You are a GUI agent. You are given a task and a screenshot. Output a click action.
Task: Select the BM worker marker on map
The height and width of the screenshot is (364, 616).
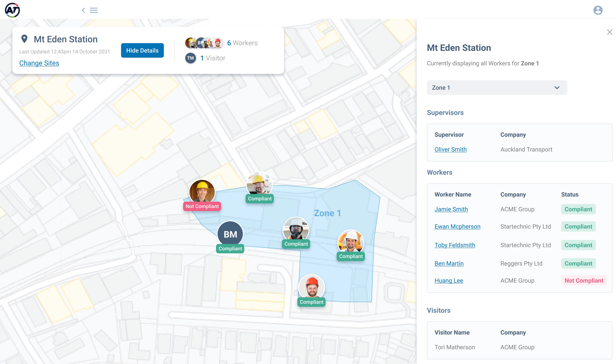(230, 234)
